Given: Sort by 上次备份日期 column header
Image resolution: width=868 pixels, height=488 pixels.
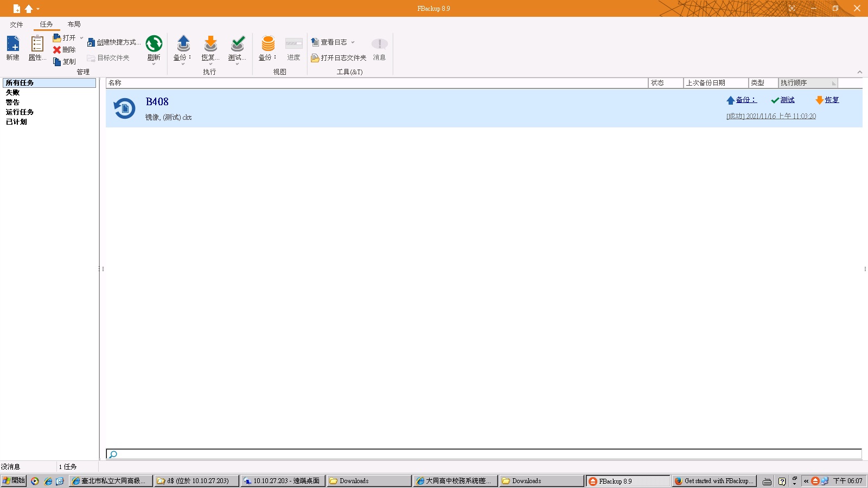Looking at the screenshot, I should pos(716,83).
